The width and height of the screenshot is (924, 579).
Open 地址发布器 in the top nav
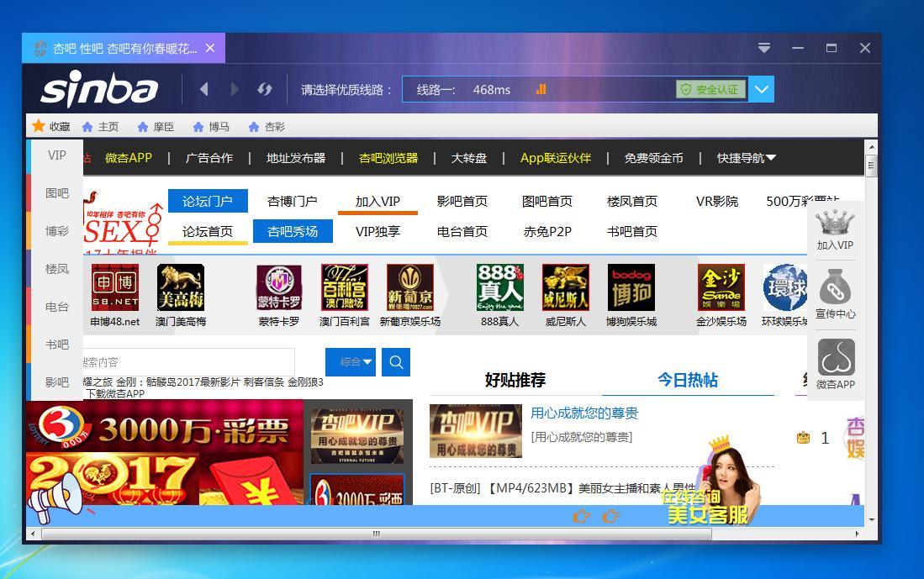[296, 158]
